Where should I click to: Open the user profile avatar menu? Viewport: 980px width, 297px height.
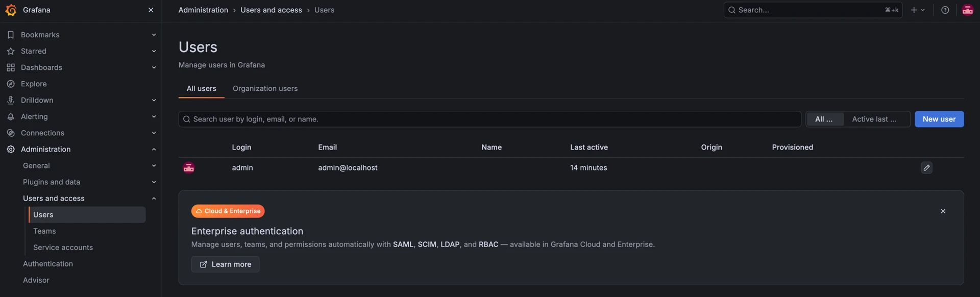tap(968, 10)
